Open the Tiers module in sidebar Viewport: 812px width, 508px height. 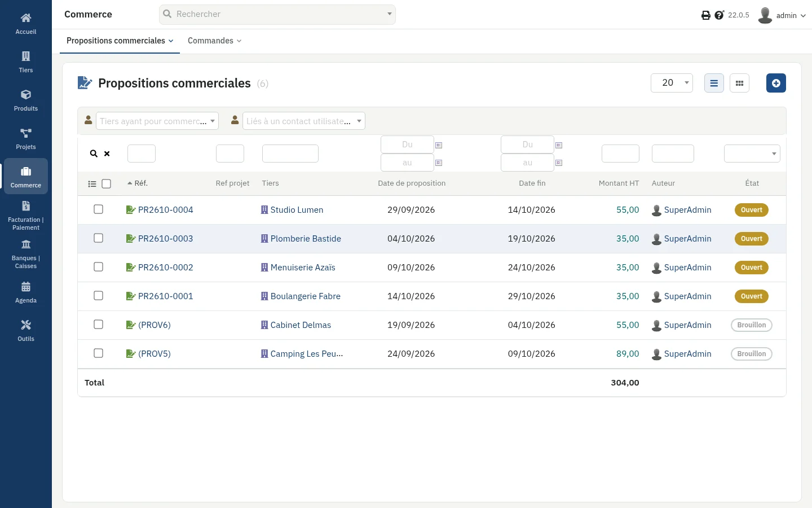tap(26, 62)
